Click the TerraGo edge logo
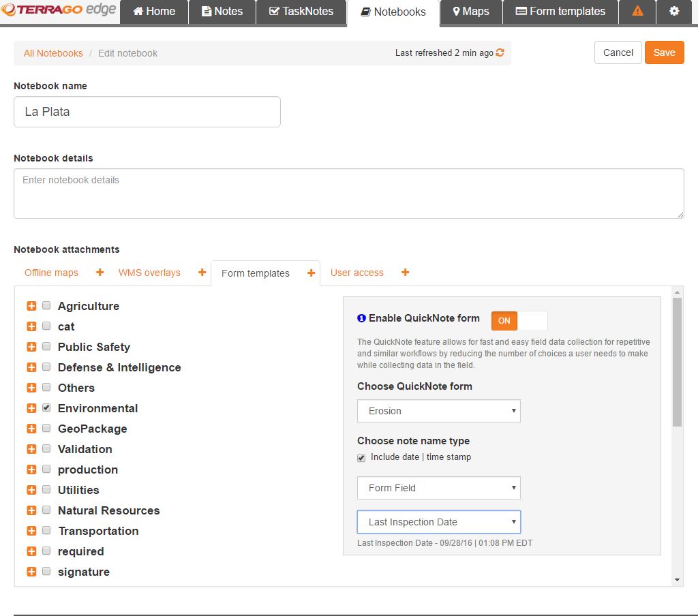Viewport: 698px width, 616px height. pos(59,10)
